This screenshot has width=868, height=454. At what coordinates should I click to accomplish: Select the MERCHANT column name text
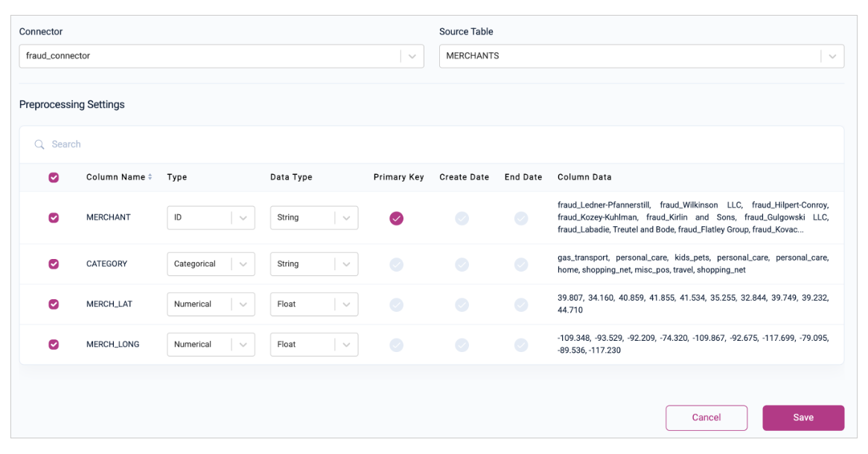click(x=109, y=217)
